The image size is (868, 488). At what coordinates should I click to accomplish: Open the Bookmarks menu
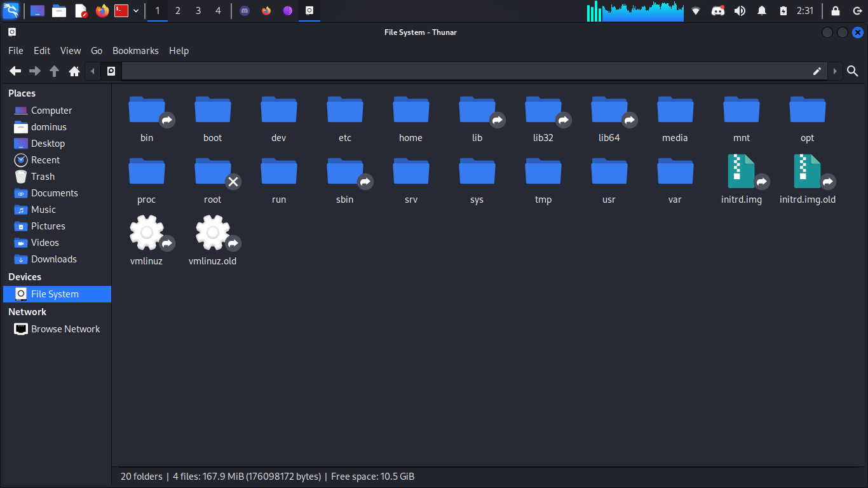pos(135,51)
